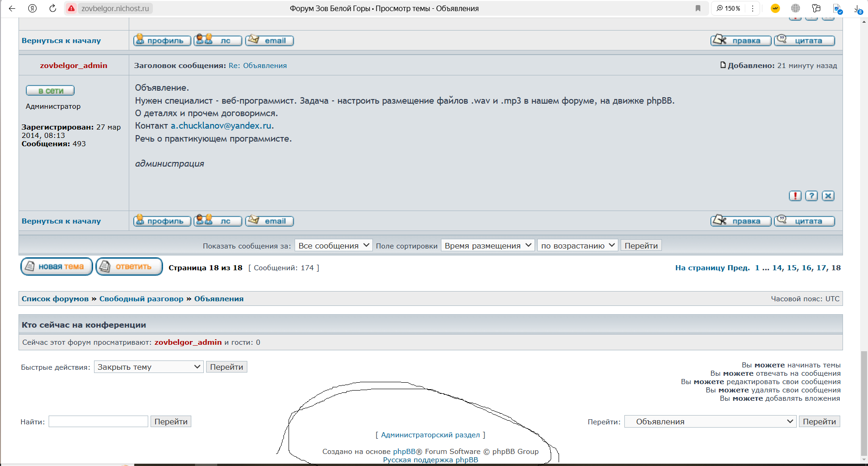Open the 'по возрастанию' order dropdown
The image size is (868, 466).
[x=578, y=245]
